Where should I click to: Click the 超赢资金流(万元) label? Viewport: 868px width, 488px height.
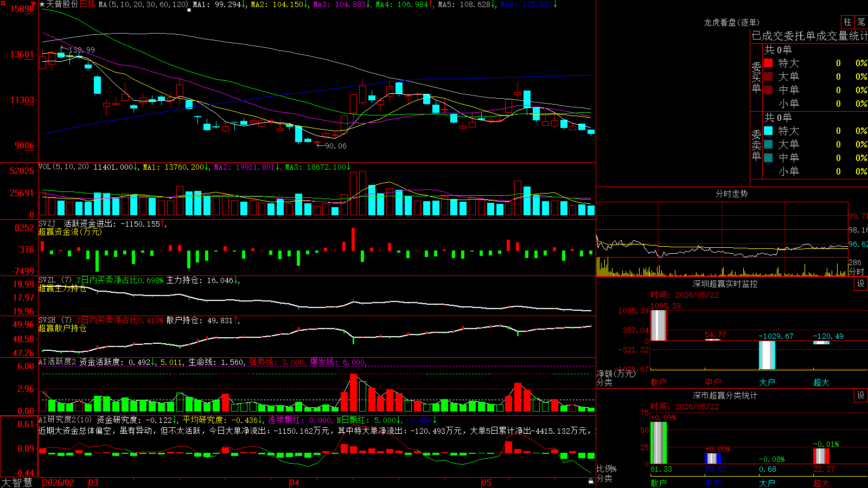click(x=70, y=232)
